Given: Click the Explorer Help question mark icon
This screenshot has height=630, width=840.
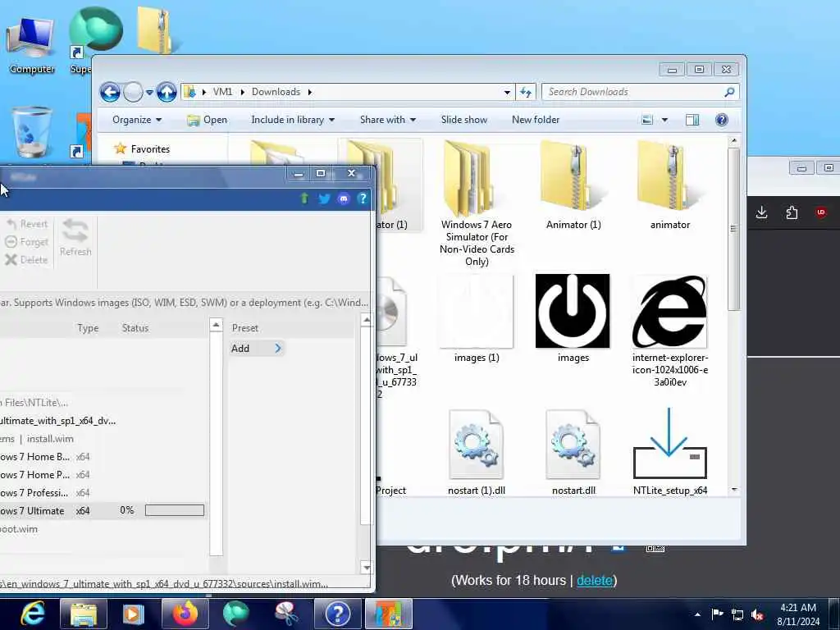Looking at the screenshot, I should tap(722, 120).
